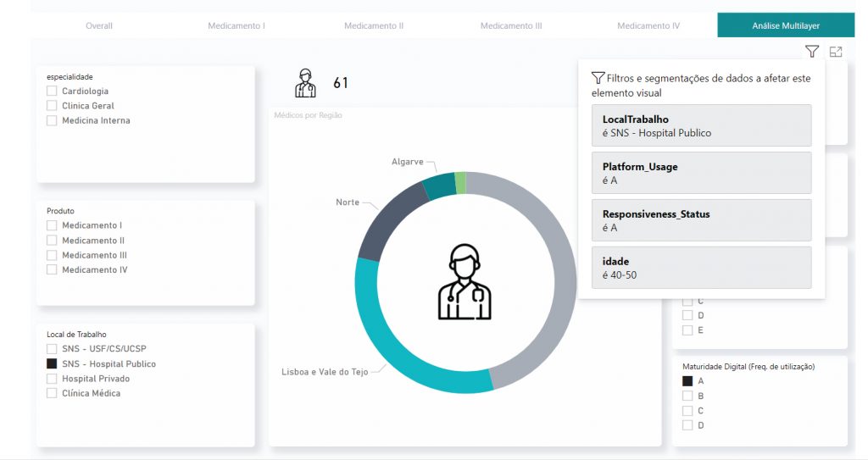Click the idade 40-50 filter card
Screen dimensions: 868x460
(x=701, y=268)
